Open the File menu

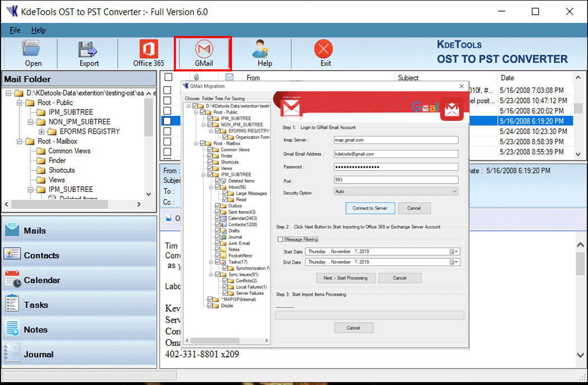click(x=15, y=30)
